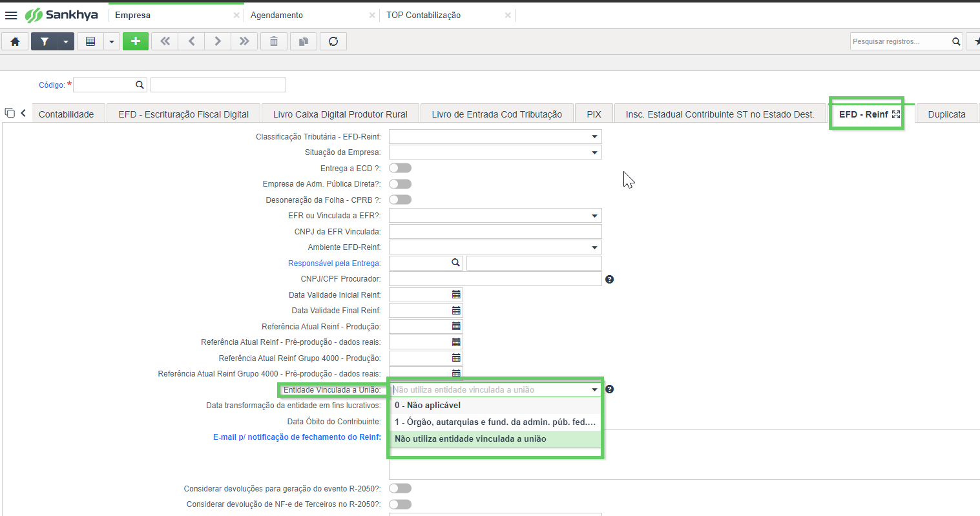Open calendar for Data Validade Inicial Reinf
The width and height of the screenshot is (980, 516).
point(456,294)
